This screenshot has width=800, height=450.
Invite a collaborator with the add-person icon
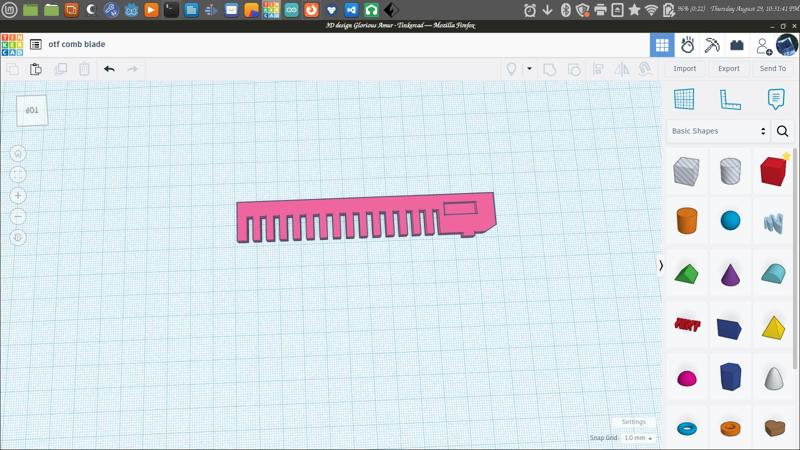[x=763, y=46]
